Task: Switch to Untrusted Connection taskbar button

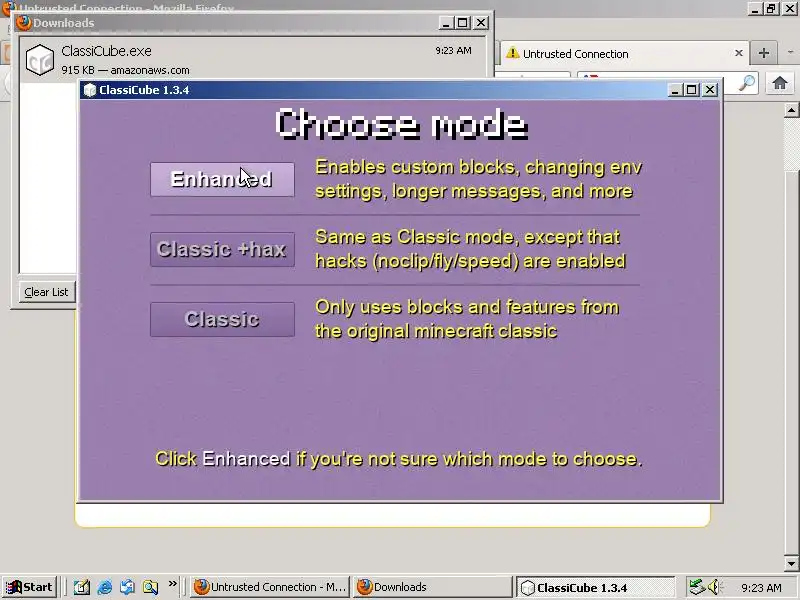Action: (x=271, y=587)
